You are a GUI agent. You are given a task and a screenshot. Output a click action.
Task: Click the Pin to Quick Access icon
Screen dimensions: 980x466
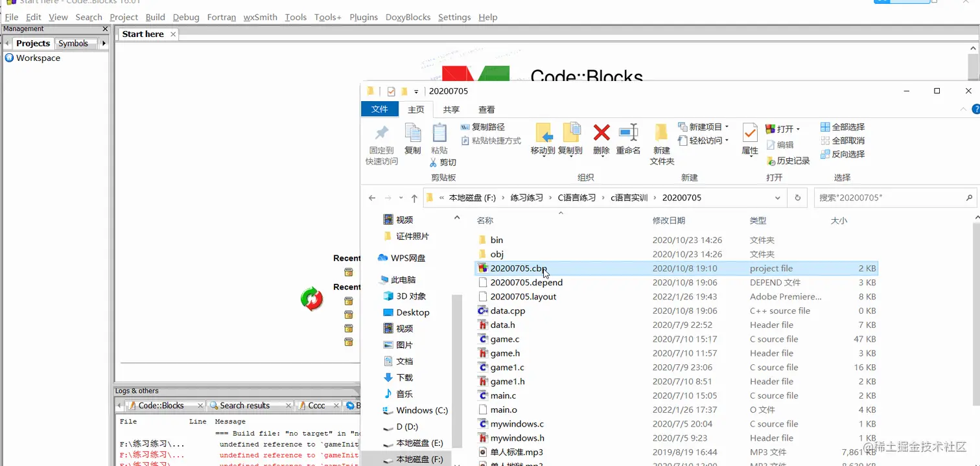(382, 133)
